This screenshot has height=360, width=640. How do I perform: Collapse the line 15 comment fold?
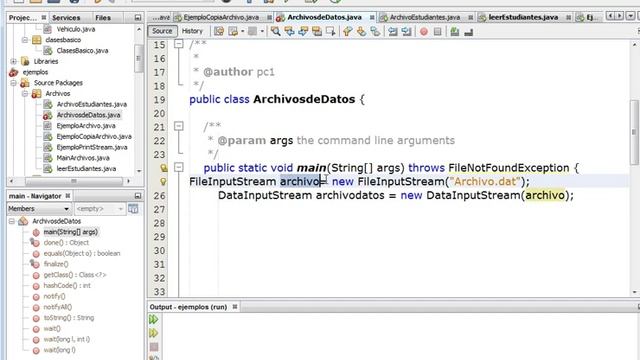coord(178,44)
